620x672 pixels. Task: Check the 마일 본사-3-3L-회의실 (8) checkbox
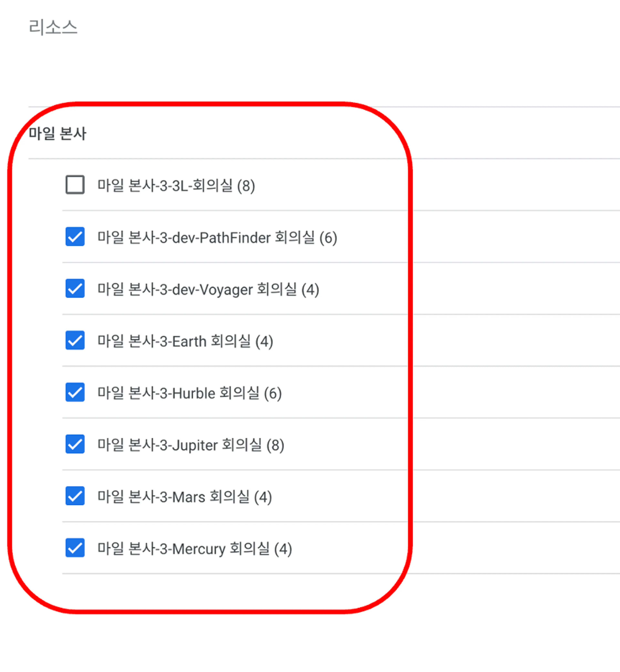coord(75,185)
